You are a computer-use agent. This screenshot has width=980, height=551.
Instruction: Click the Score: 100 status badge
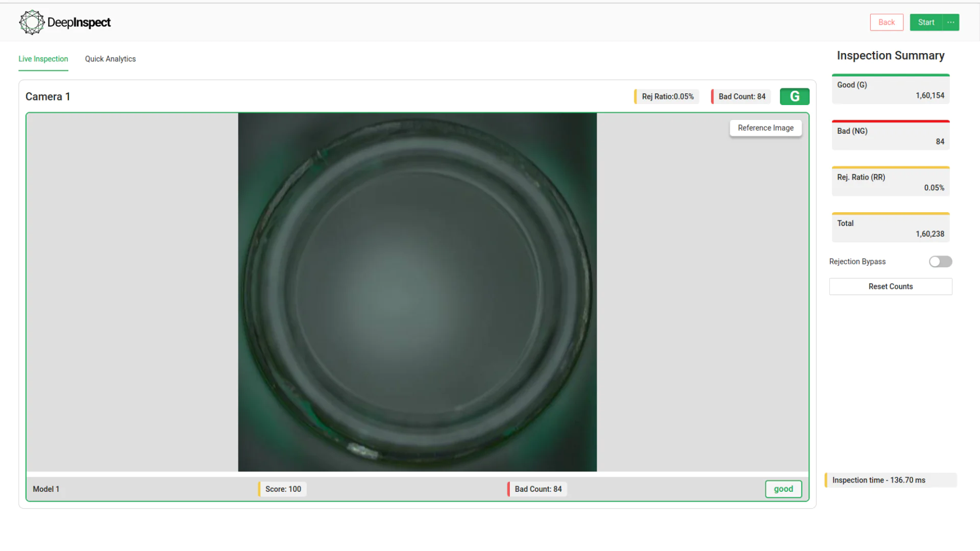(x=282, y=489)
